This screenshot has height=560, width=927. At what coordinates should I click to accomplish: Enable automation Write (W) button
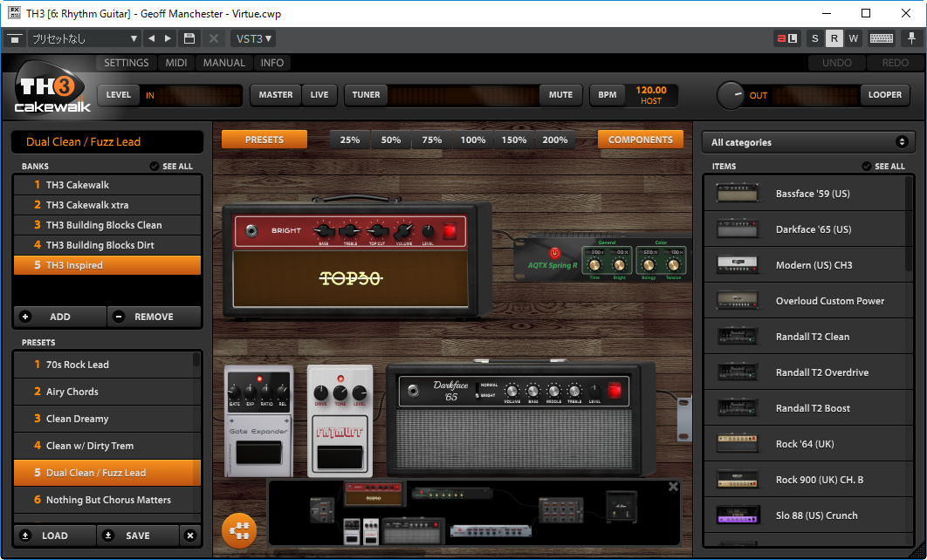[853, 38]
